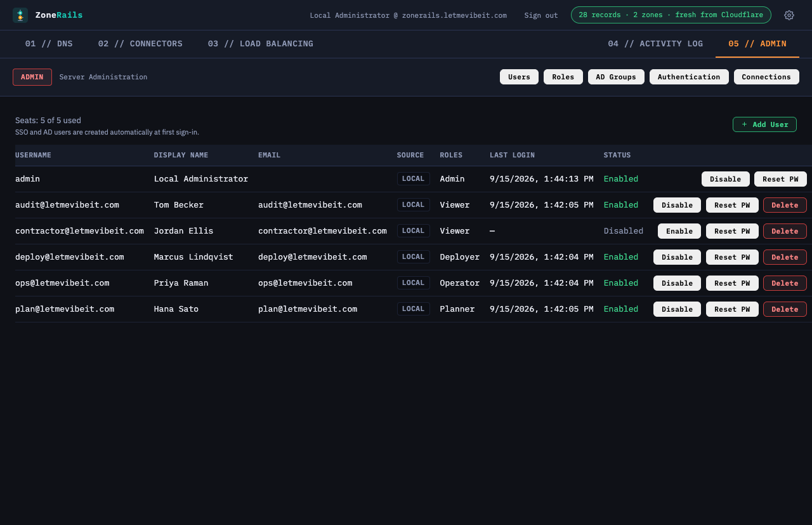Disable Priya Raman's account
This screenshot has width=812, height=525.
pyautogui.click(x=678, y=283)
